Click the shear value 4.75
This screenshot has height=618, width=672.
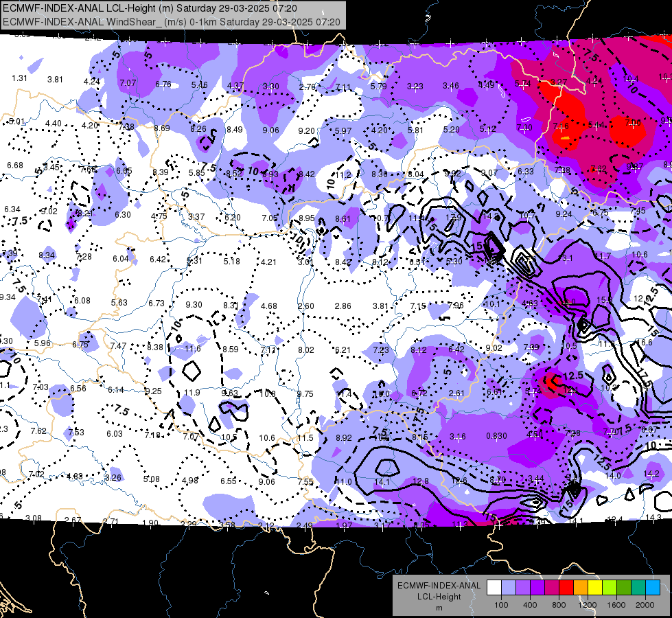pyautogui.click(x=159, y=216)
